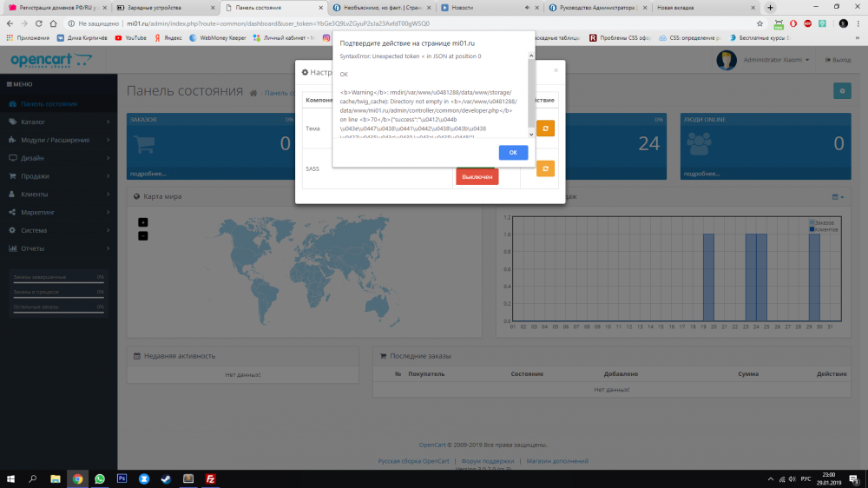Screen dimensions: 868x488
Task: Click the address bar URL field
Action: click(x=410, y=23)
